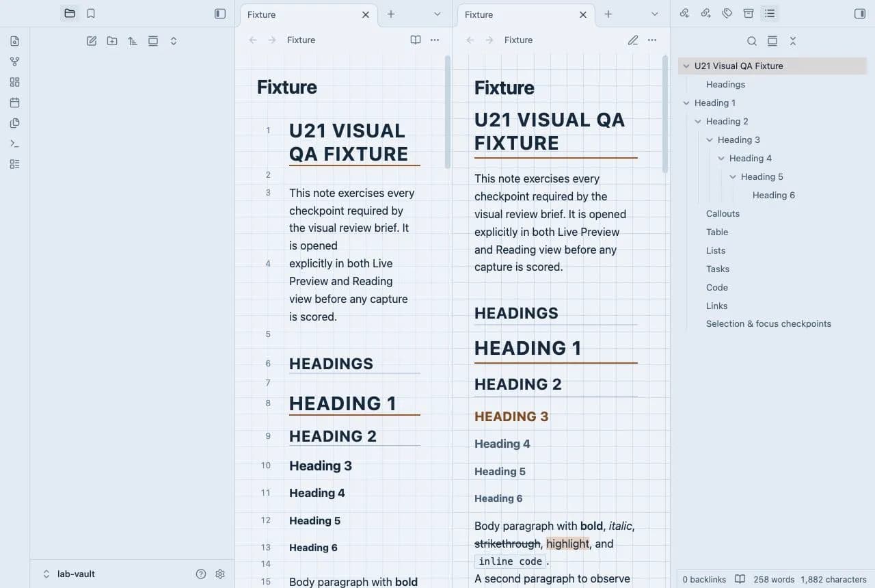Open more options menu in the right pane
Screen dimensions: 875x588
652,40
